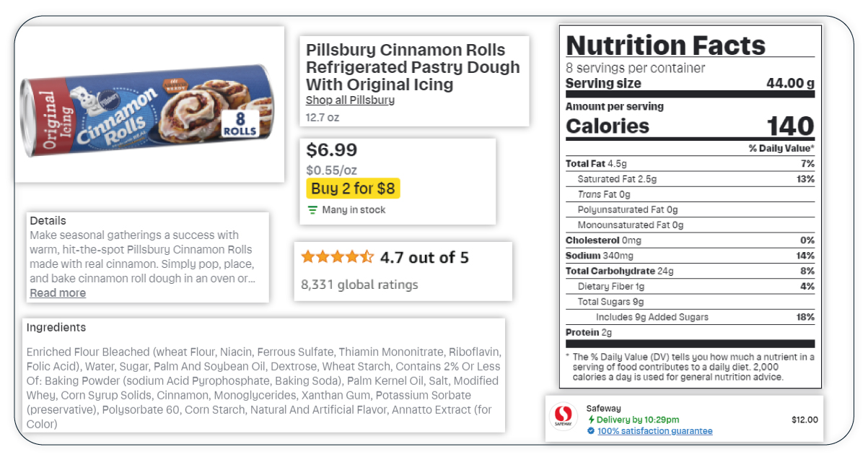Click the Safeway $12.00 price
This screenshot has height=460, width=868.
(x=805, y=420)
